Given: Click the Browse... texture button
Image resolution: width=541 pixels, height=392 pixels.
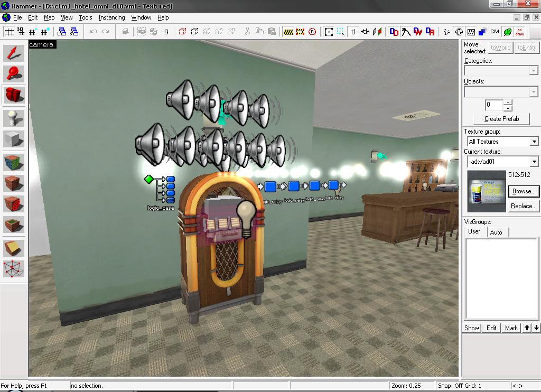Looking at the screenshot, I should click(x=524, y=191).
